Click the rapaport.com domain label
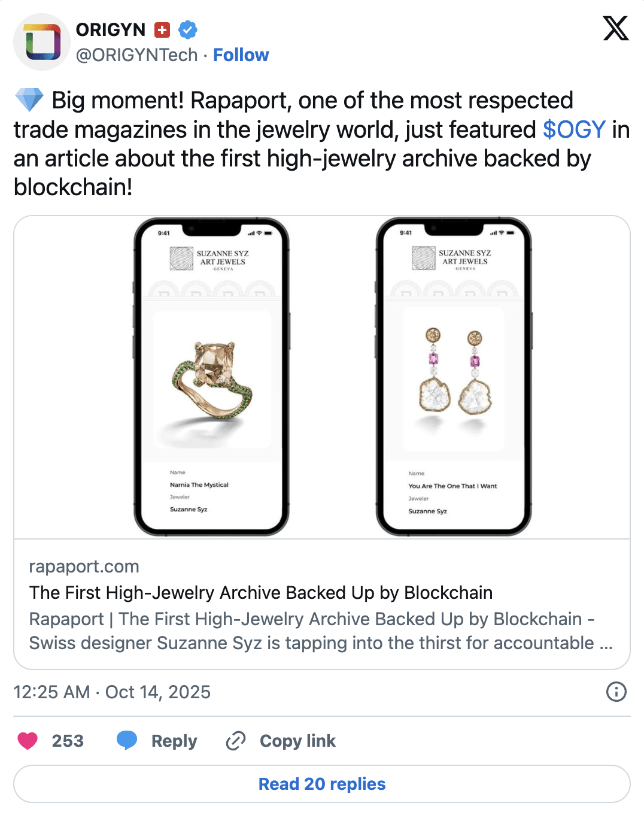 pos(84,566)
